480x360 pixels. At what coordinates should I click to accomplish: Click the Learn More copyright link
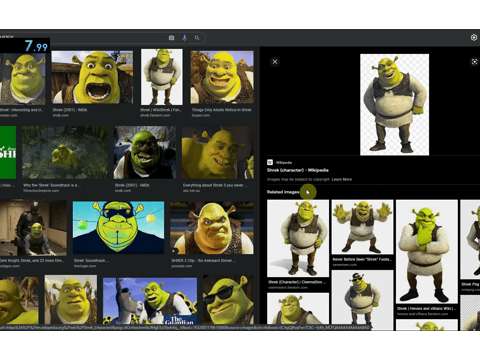click(342, 179)
